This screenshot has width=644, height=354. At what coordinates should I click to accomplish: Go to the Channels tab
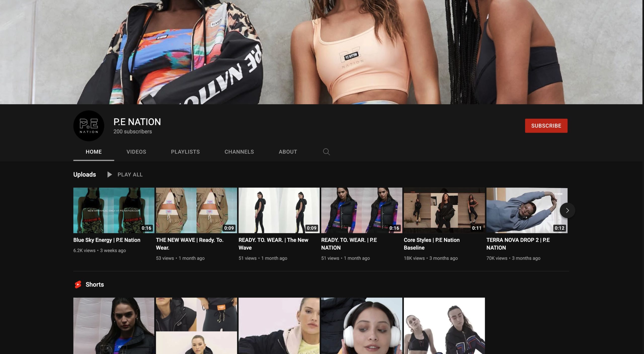(x=239, y=152)
